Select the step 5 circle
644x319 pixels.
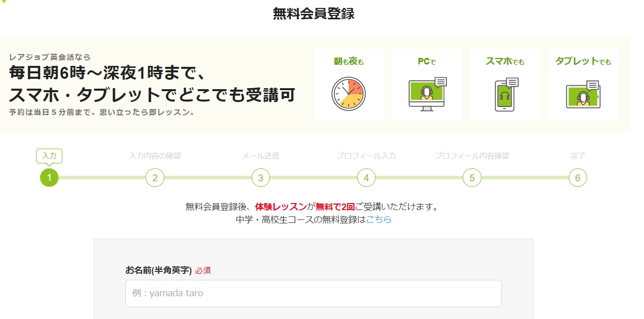point(472,178)
